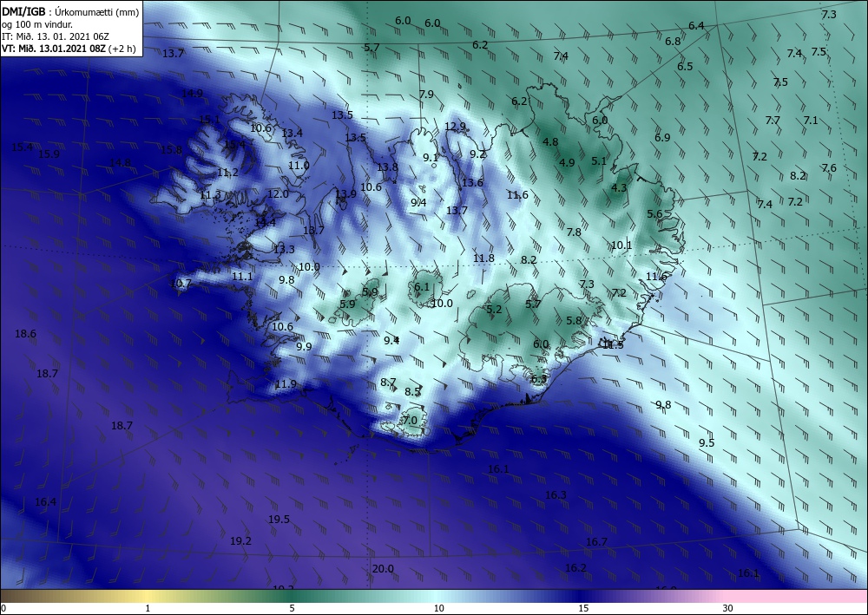Click the map value '12.9'
The width and height of the screenshot is (868, 615).
pos(455,126)
